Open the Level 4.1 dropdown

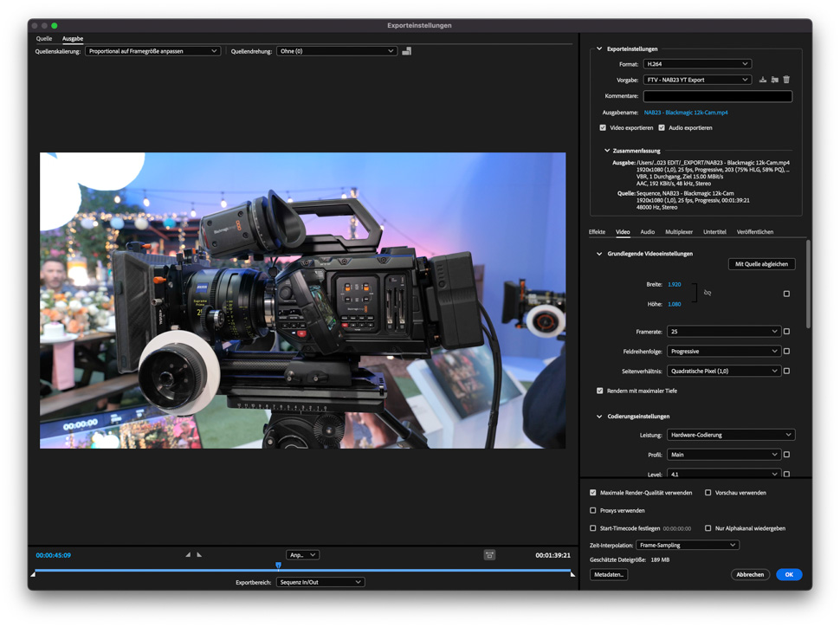pos(723,474)
